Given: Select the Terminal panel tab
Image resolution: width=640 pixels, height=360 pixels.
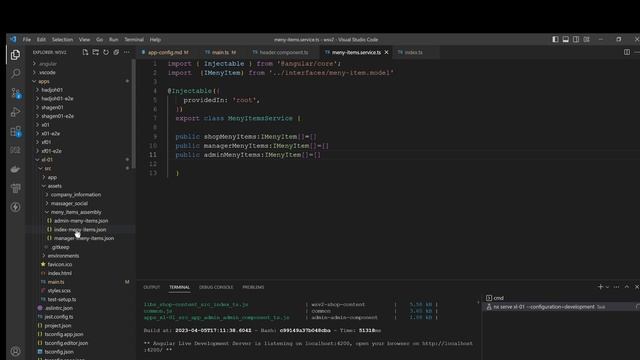Looking at the screenshot, I should pyautogui.click(x=180, y=287).
